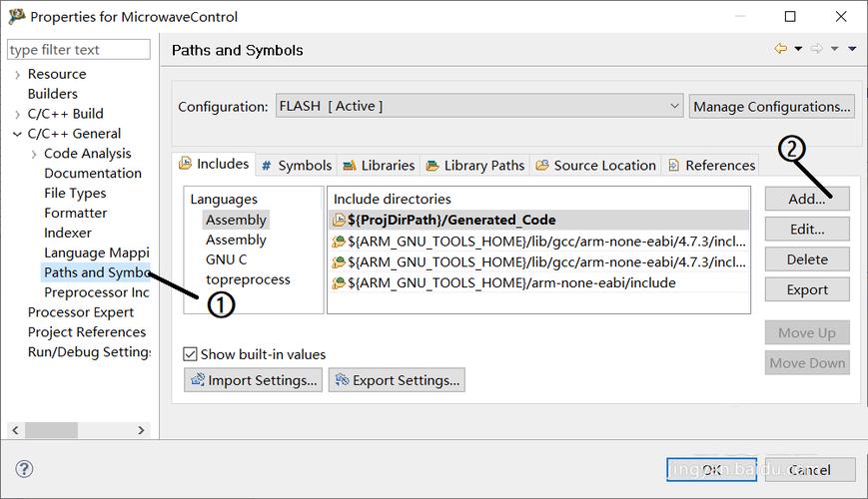Switch to the Symbols tab
This screenshot has width=868, height=499.
point(296,166)
